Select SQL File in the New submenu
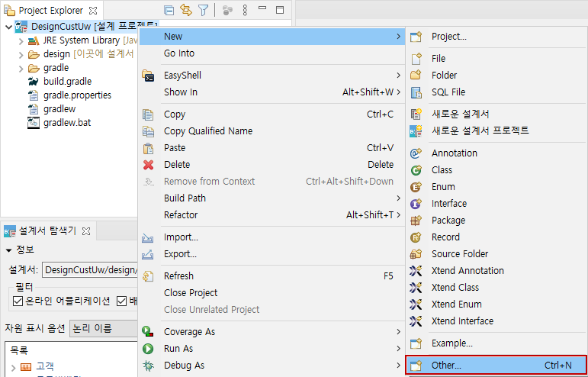The width and height of the screenshot is (588, 377). [448, 92]
